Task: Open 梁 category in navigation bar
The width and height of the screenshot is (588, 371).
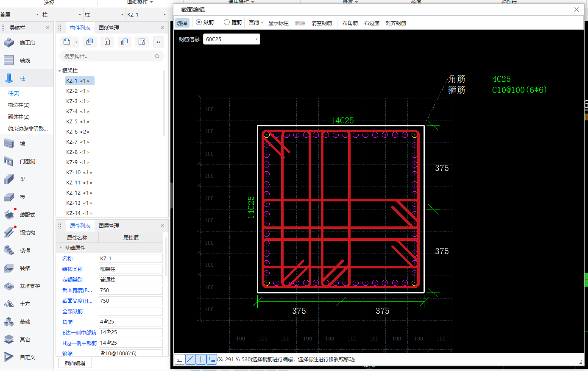Action: (22, 179)
